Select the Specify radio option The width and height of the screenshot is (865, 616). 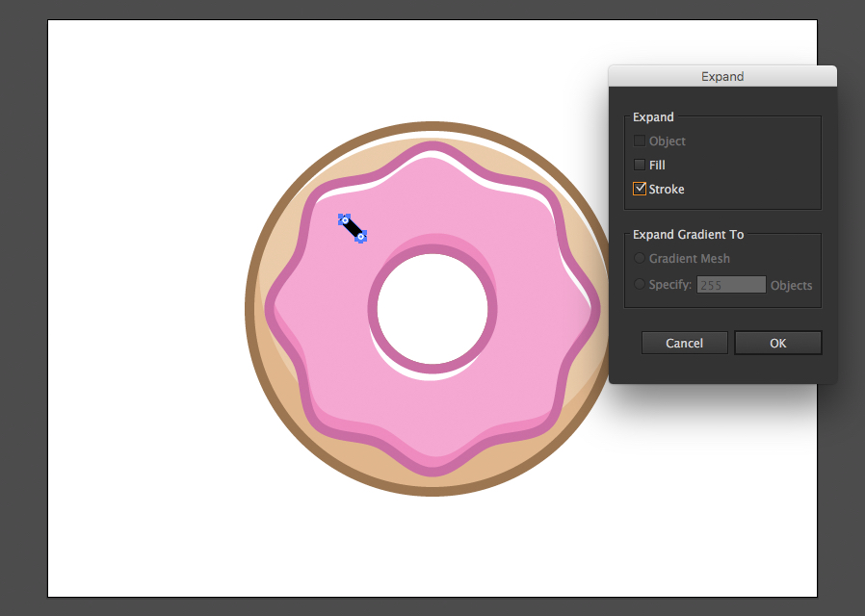[640, 284]
